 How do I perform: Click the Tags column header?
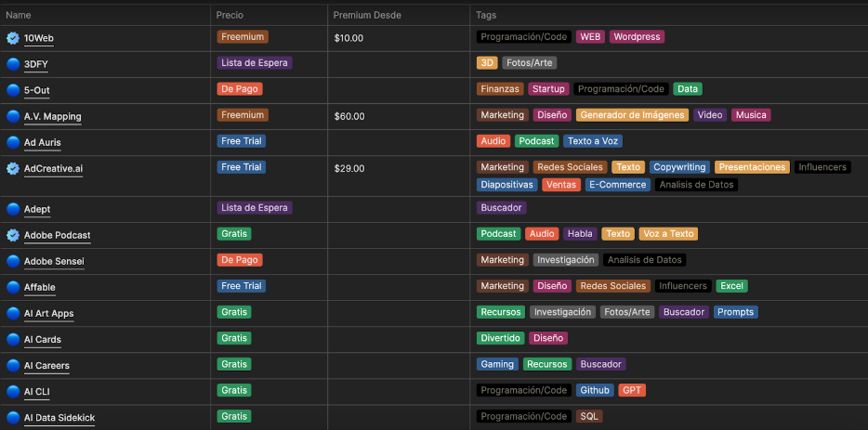pos(486,15)
